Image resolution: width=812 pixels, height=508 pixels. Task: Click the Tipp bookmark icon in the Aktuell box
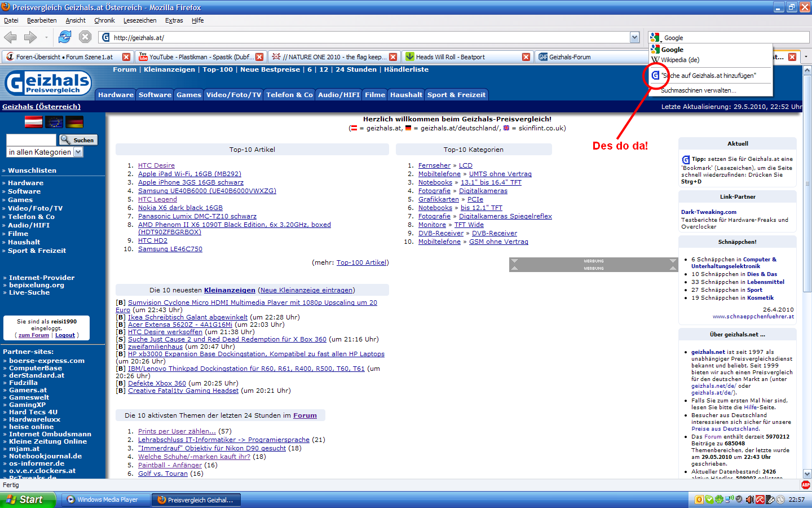tap(686, 160)
